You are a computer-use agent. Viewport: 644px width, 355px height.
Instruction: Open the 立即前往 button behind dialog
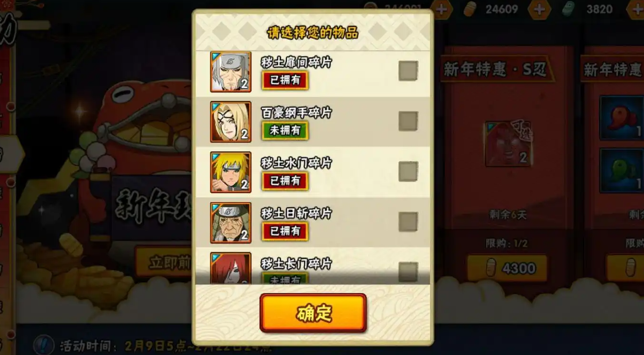pyautogui.click(x=164, y=262)
